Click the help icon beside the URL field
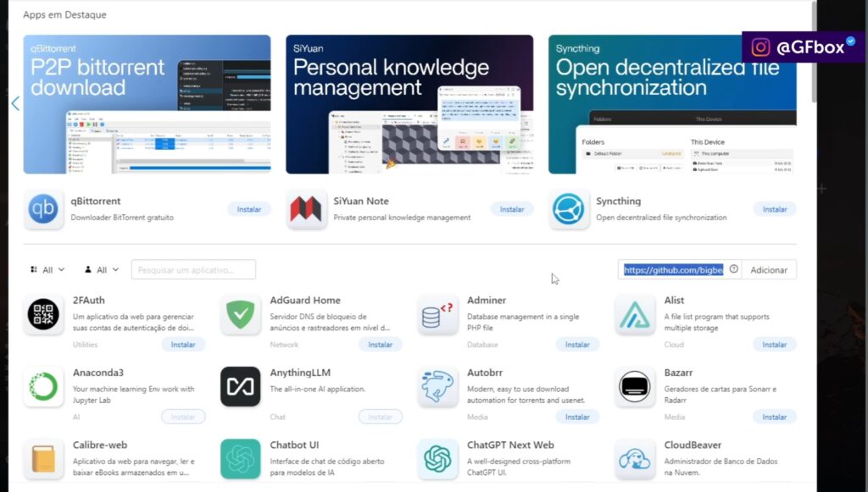Viewport: 868px width, 492px height. point(733,269)
